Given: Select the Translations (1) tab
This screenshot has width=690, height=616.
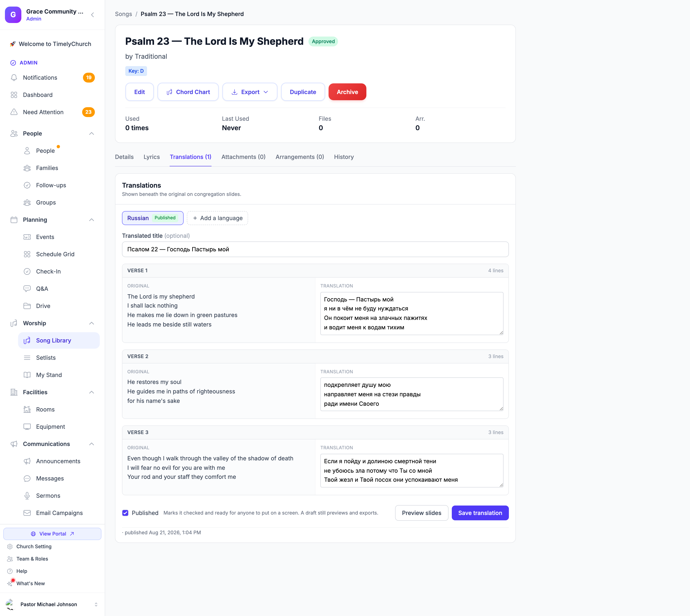Looking at the screenshot, I should [x=191, y=157].
